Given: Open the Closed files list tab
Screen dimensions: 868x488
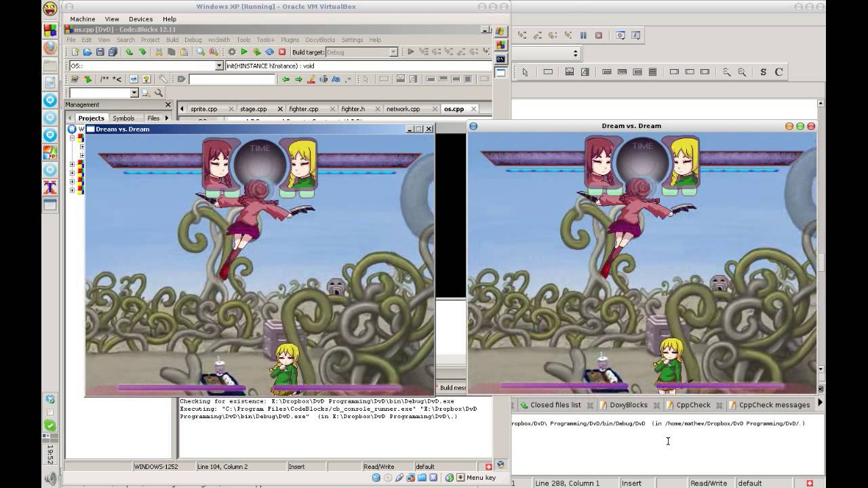Looking at the screenshot, I should [555, 405].
